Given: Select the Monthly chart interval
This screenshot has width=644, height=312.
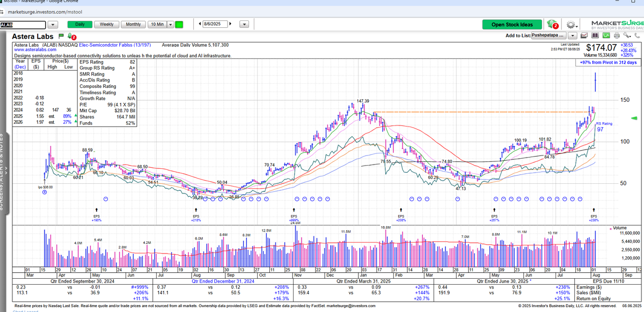Looking at the screenshot, I should click(133, 24).
